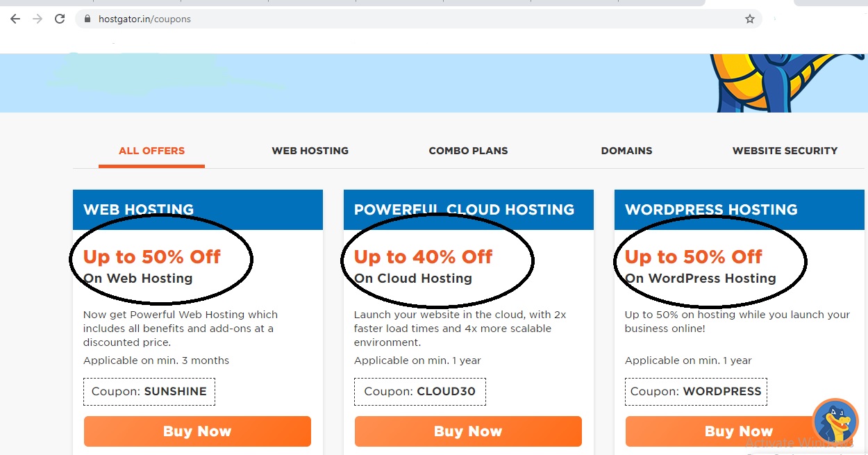Click the WORDPRESS coupon code box
The height and width of the screenshot is (455, 868).
pyautogui.click(x=696, y=392)
